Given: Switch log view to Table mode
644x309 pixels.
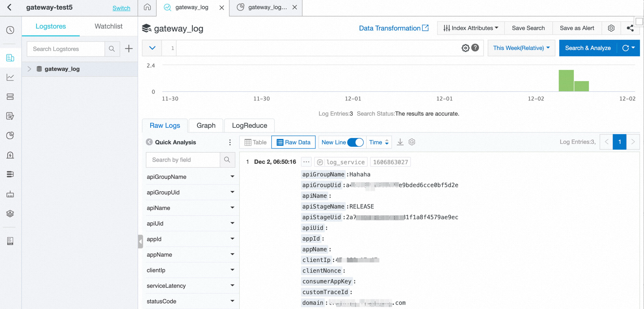Looking at the screenshot, I should [255, 142].
